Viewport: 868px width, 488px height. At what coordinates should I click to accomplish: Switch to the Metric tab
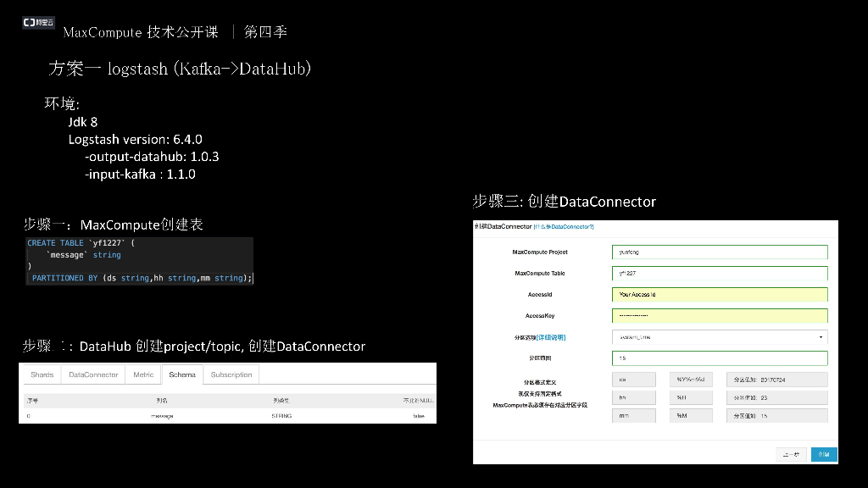(x=142, y=374)
